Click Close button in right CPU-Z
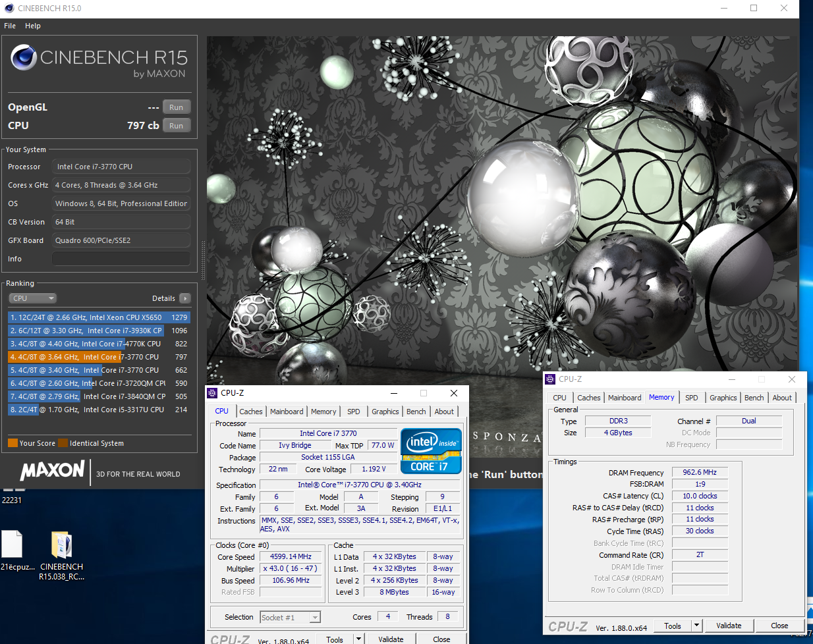Screen dimensions: 813x644 [779, 626]
